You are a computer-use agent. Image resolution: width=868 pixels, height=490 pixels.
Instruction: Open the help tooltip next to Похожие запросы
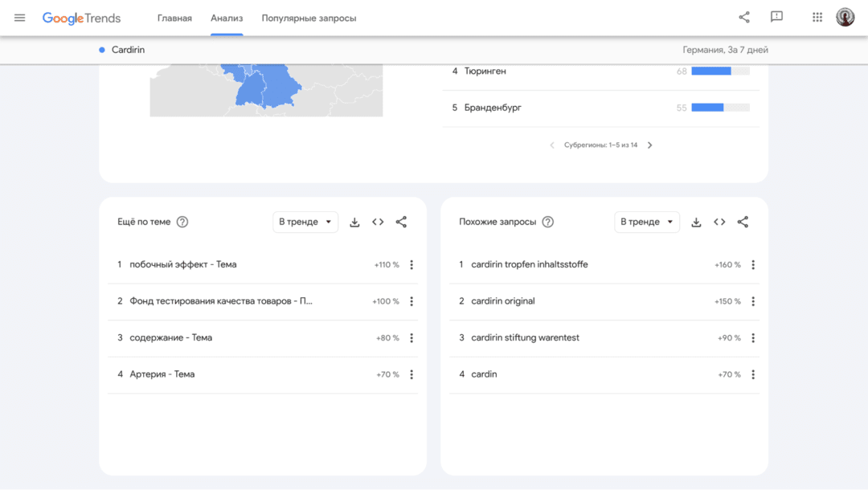(x=547, y=222)
